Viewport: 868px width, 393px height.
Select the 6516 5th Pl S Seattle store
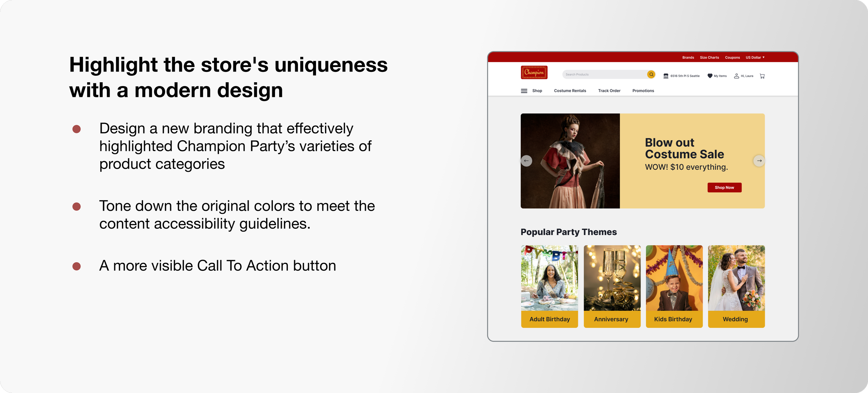[x=685, y=76]
